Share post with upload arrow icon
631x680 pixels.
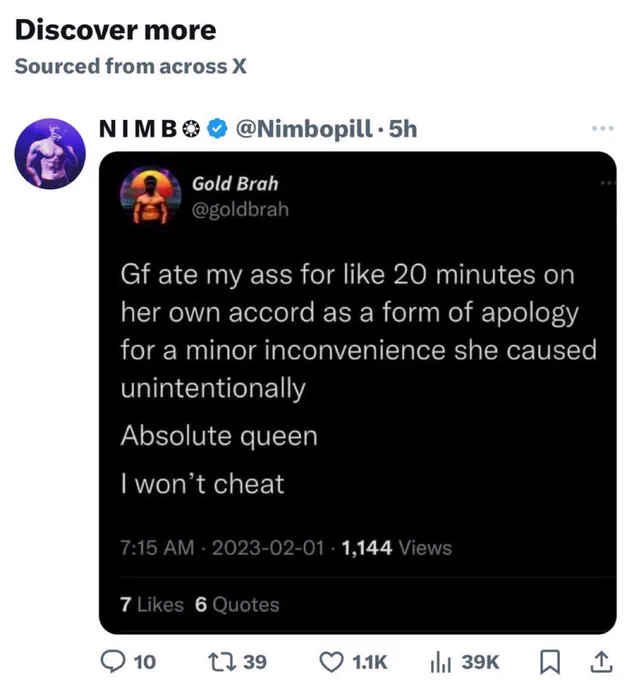click(603, 662)
